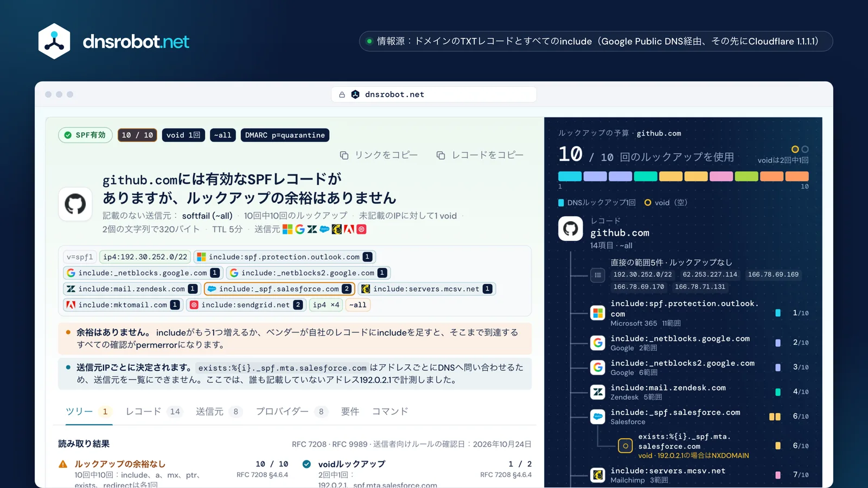868x488 pixels.
Task: Open the プロバイダー 8 tab
Action: click(x=292, y=412)
